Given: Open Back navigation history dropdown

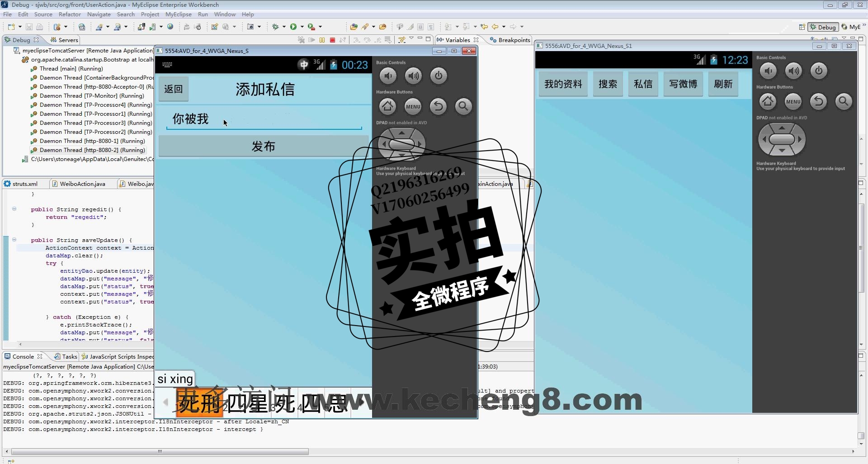Looking at the screenshot, I should click(x=504, y=27).
